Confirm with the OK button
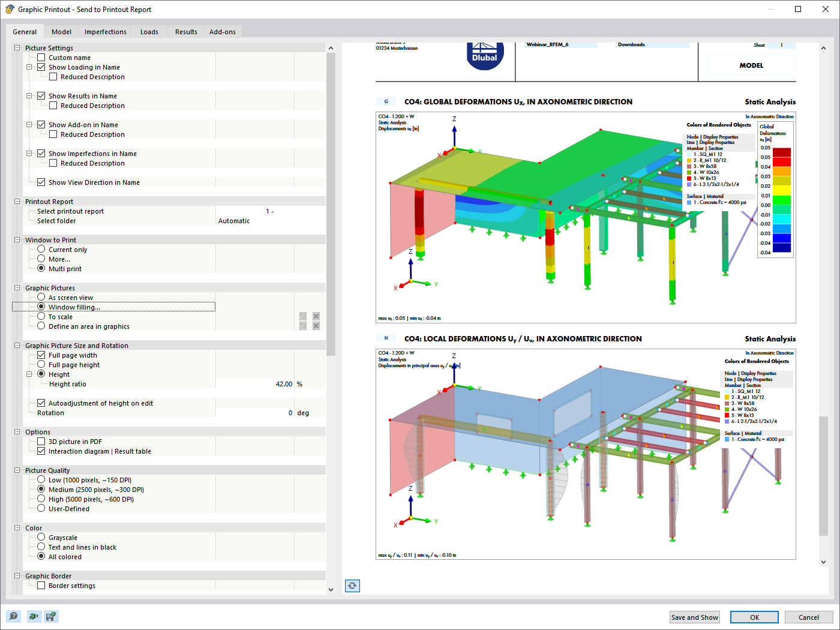This screenshot has height=630, width=840. 754,617
